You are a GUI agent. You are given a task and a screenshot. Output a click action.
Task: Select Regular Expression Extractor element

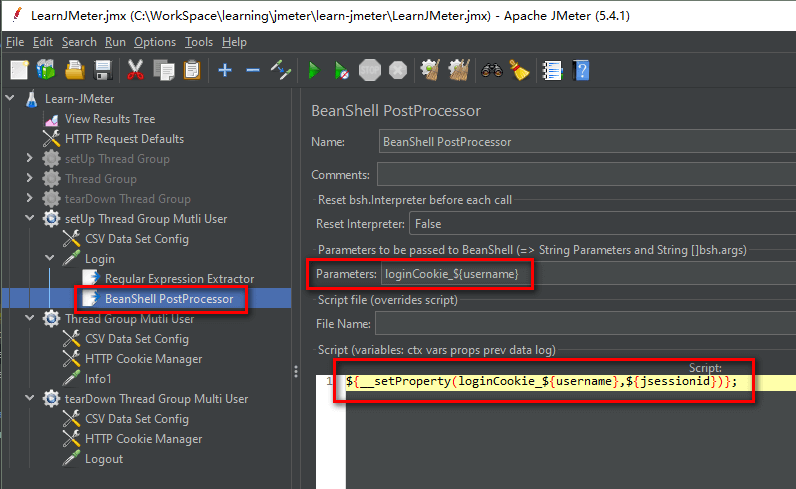point(179,279)
